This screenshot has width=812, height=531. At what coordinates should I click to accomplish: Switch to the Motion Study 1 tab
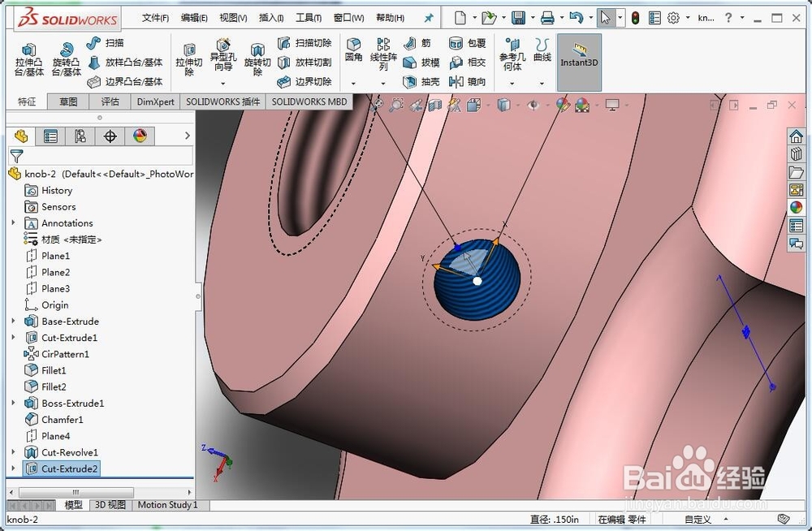click(167, 504)
